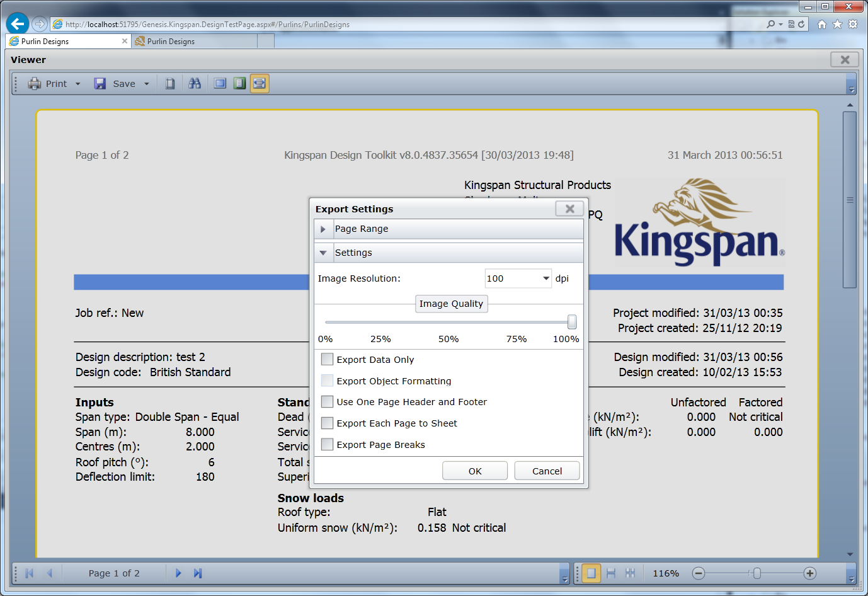Enable Export Page Breaks checkbox

pos(327,444)
